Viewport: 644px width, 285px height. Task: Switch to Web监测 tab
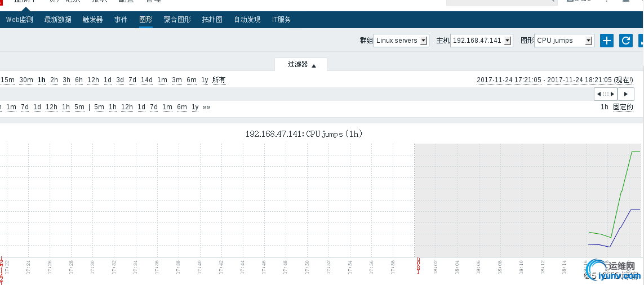pyautogui.click(x=19, y=19)
